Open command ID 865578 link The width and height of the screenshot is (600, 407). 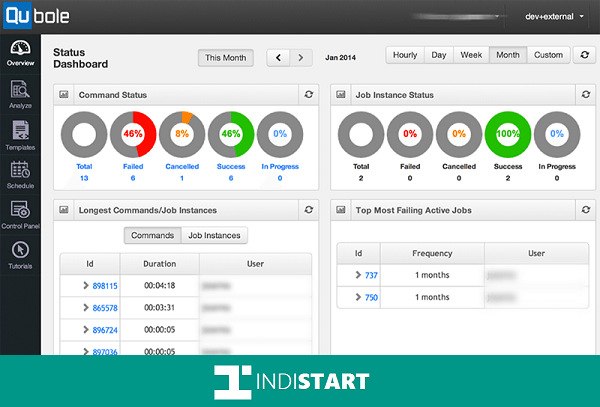coord(105,308)
